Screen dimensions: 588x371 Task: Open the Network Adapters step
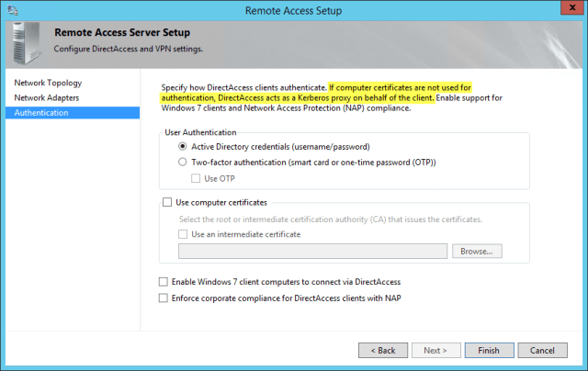pyautogui.click(x=47, y=97)
